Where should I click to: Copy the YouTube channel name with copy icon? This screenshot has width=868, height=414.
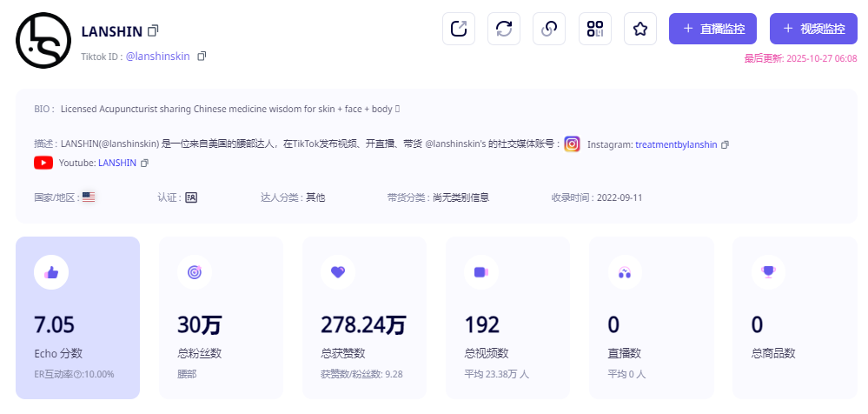click(145, 163)
